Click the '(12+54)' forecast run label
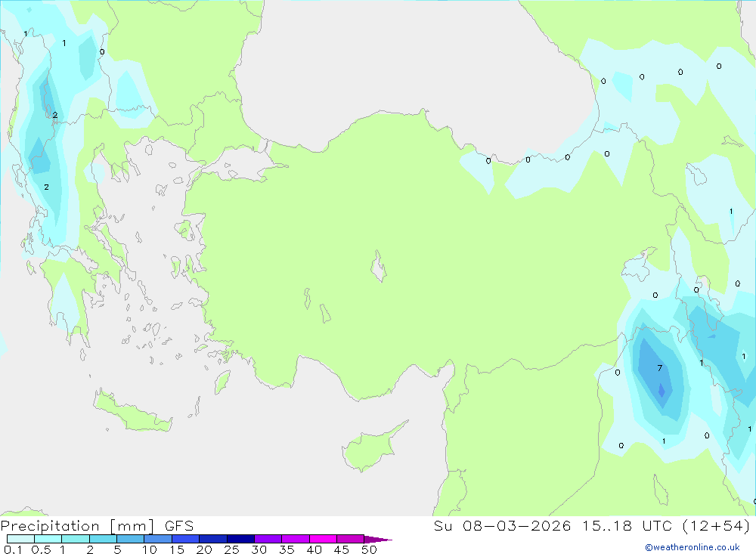The image size is (756, 554). (x=717, y=525)
